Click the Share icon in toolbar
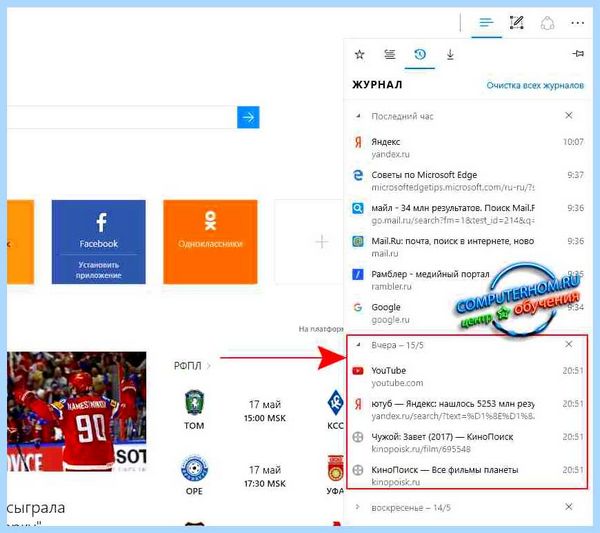The width and height of the screenshot is (600, 533). (547, 23)
